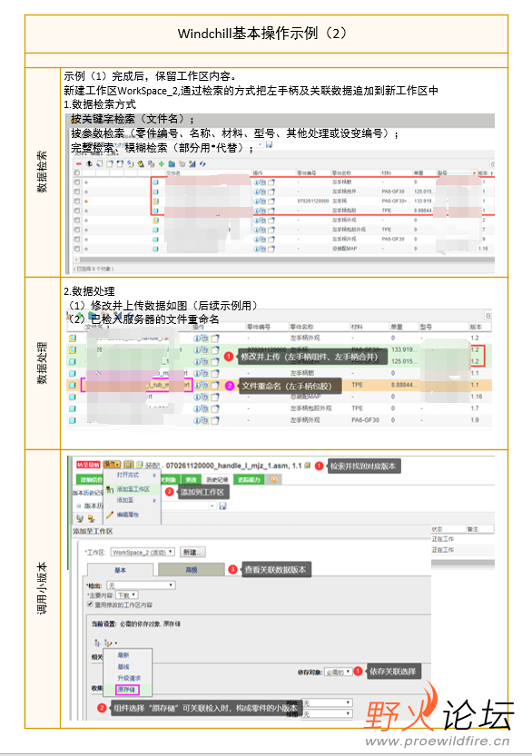Image resolution: width=532 pixels, height=756 pixels.
Task: Open the 主要内容 下载 dropdown
Action: [127, 595]
